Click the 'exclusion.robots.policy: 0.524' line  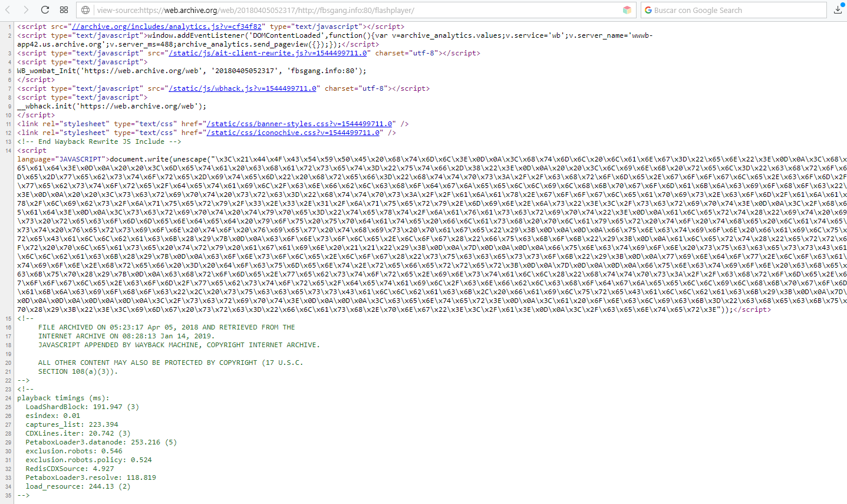pos(88,460)
